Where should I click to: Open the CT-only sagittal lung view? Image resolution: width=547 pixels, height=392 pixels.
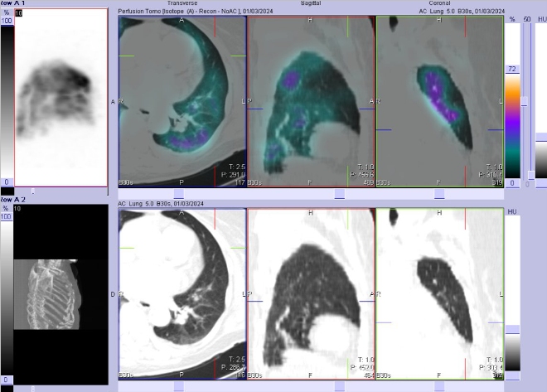pyautogui.click(x=311, y=294)
